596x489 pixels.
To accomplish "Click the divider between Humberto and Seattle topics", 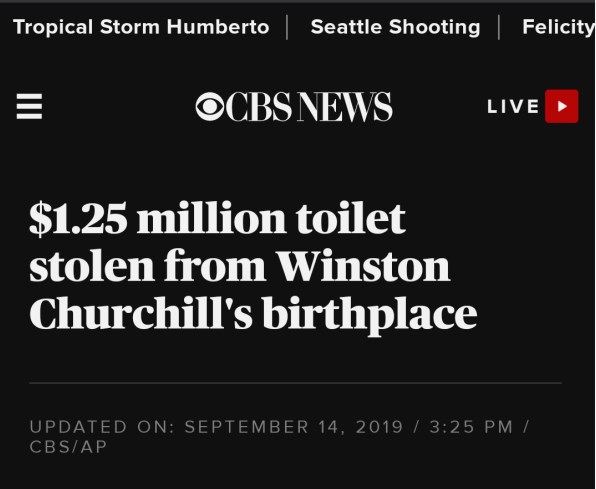I will tap(287, 27).
